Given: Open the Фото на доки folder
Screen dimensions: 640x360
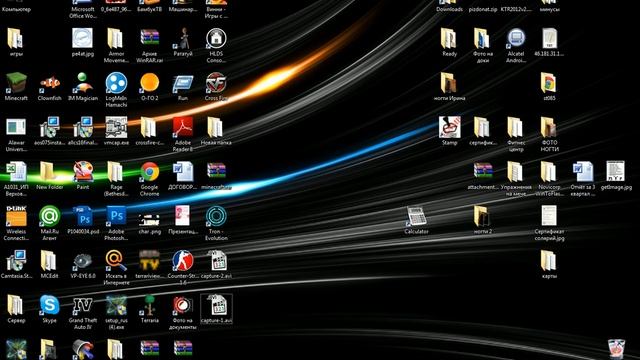Looking at the screenshot, I should coord(483,38).
